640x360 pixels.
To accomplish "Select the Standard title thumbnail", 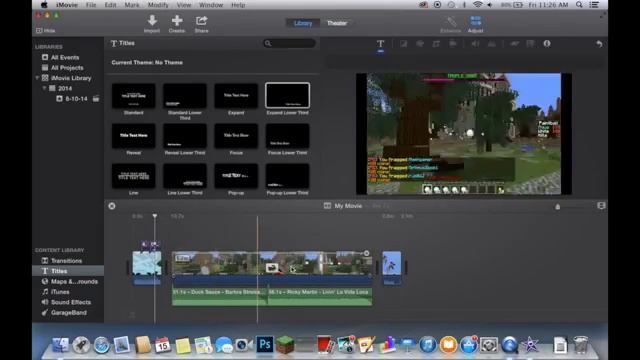I will pyautogui.click(x=133, y=96).
